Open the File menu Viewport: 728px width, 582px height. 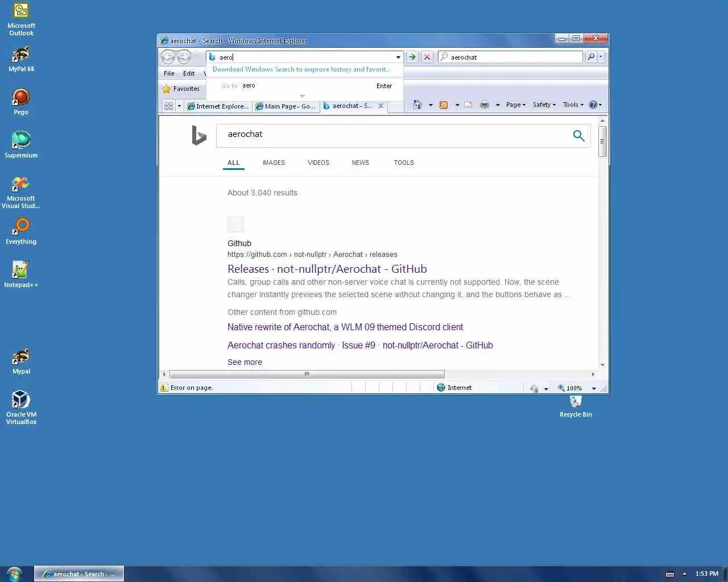click(169, 73)
